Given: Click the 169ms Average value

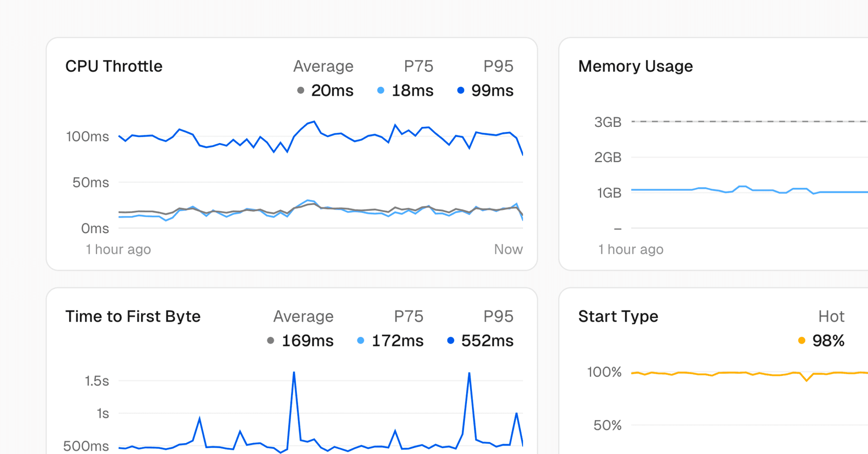Looking at the screenshot, I should coord(307,341).
